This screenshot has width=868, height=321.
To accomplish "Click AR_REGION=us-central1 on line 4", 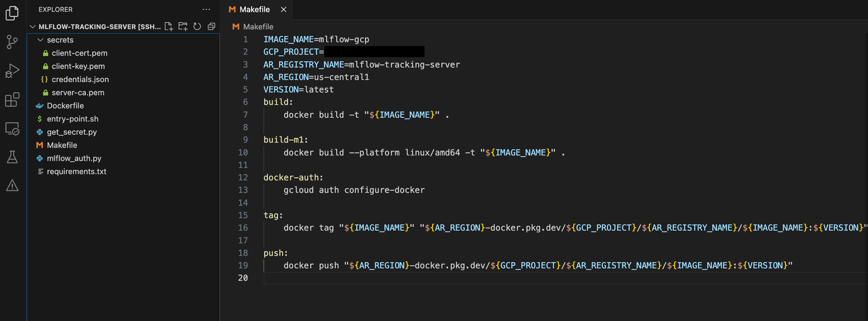I will click(316, 77).
